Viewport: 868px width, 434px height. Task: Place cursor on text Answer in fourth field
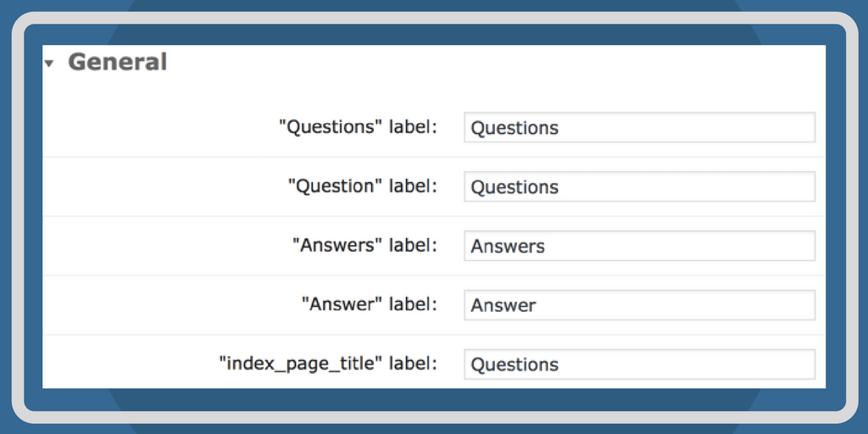tap(504, 306)
